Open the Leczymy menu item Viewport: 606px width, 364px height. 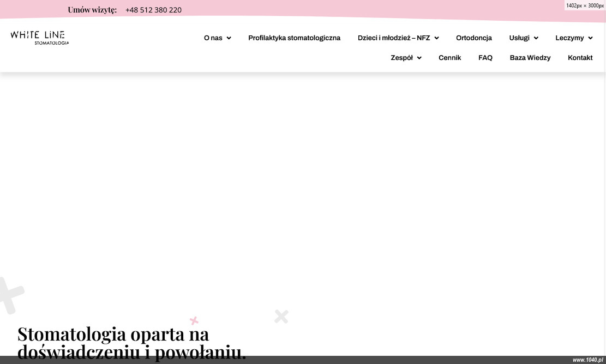coord(569,38)
